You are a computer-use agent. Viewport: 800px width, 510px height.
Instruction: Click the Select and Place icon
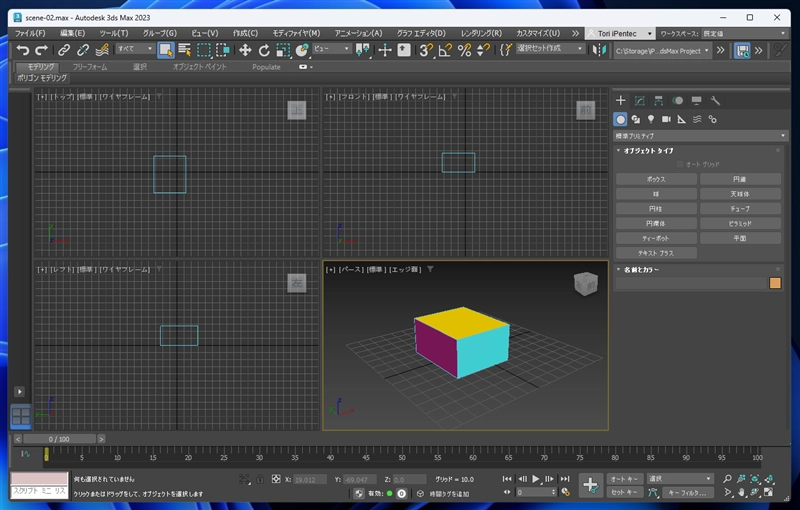pyautogui.click(x=302, y=50)
